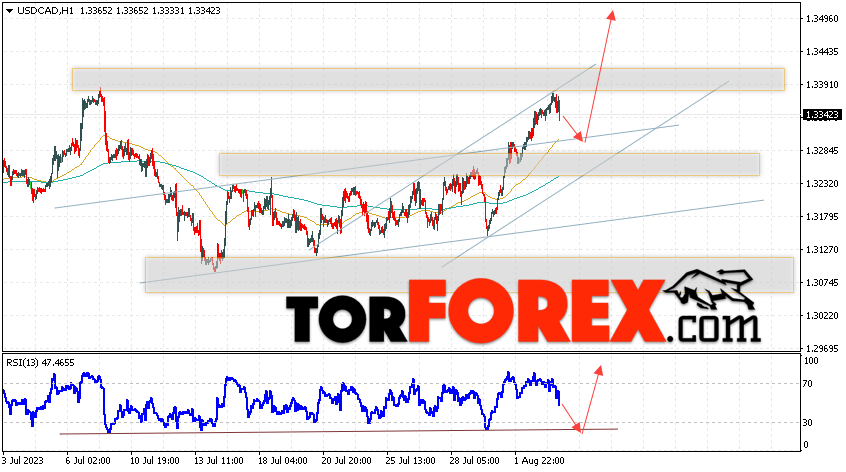Viewport: 846px width, 472px height.
Task: Select the current price label 1.33423
Action: tap(822, 115)
